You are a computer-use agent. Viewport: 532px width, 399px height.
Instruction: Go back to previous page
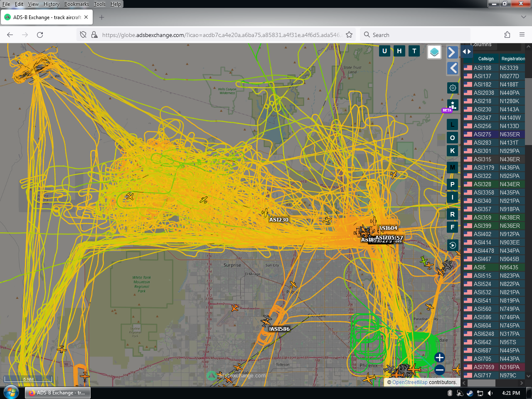(10, 35)
